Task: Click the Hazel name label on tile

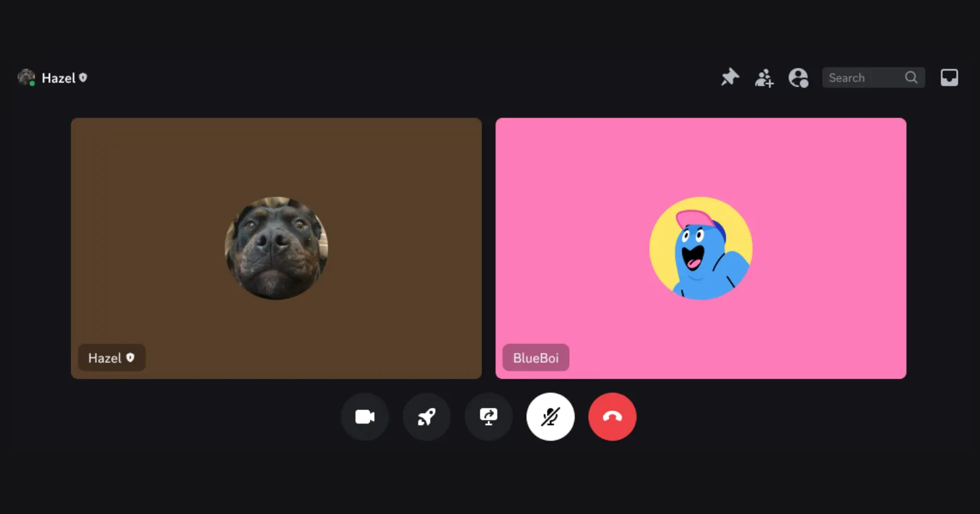Action: [105, 358]
